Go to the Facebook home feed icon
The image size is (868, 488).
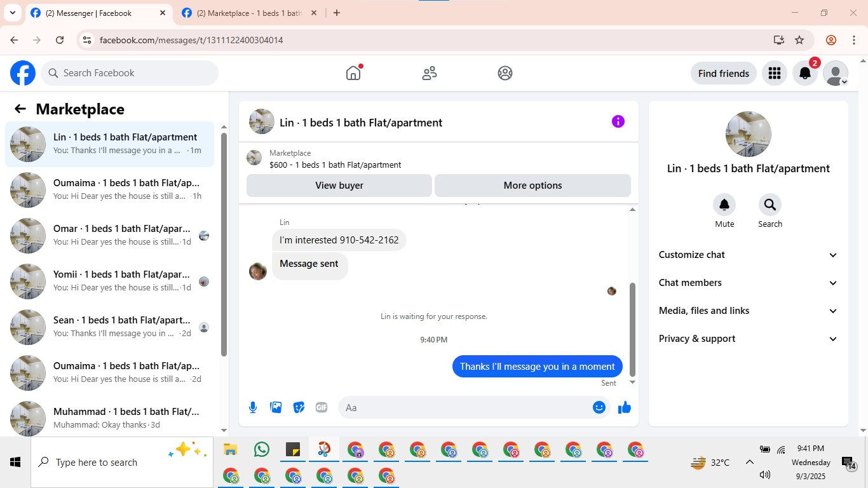pos(353,73)
